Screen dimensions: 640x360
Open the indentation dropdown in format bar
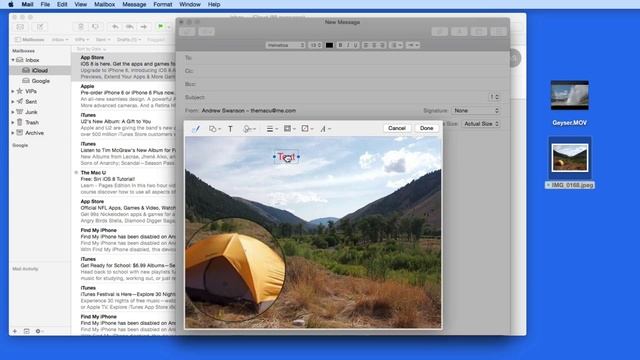click(413, 45)
